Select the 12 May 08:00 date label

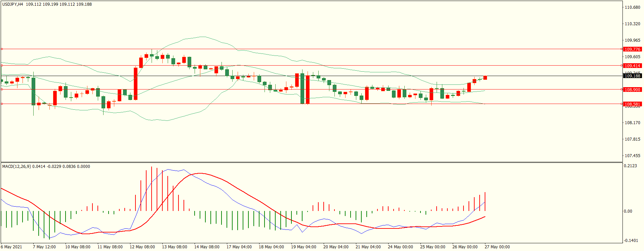click(x=142, y=247)
